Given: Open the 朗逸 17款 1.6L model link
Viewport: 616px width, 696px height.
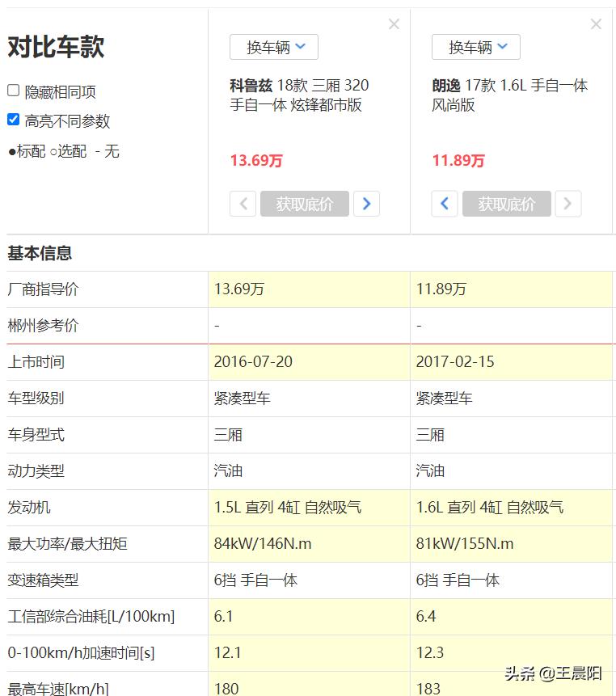Looking at the screenshot, I should (509, 95).
